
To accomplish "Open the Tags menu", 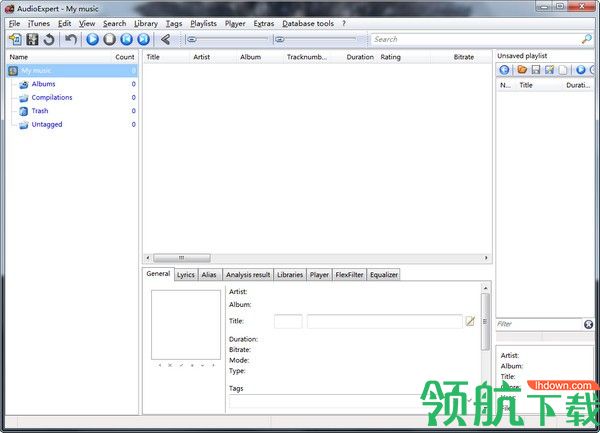I will tap(174, 24).
